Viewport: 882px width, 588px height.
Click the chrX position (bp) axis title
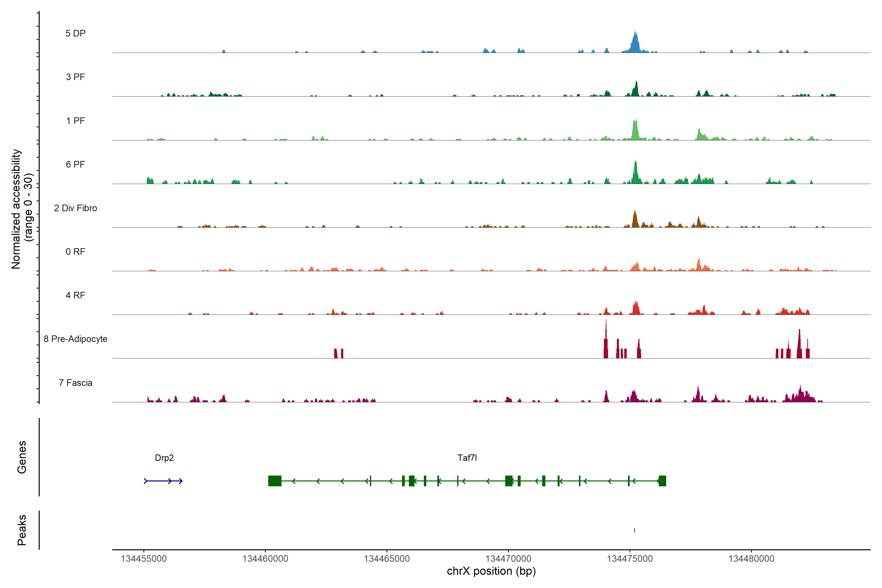[491, 571]
